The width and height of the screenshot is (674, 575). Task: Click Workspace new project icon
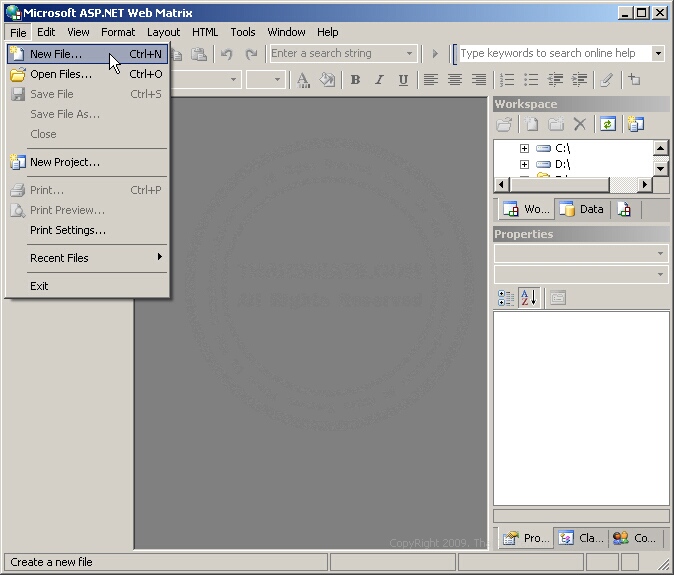click(x=636, y=125)
